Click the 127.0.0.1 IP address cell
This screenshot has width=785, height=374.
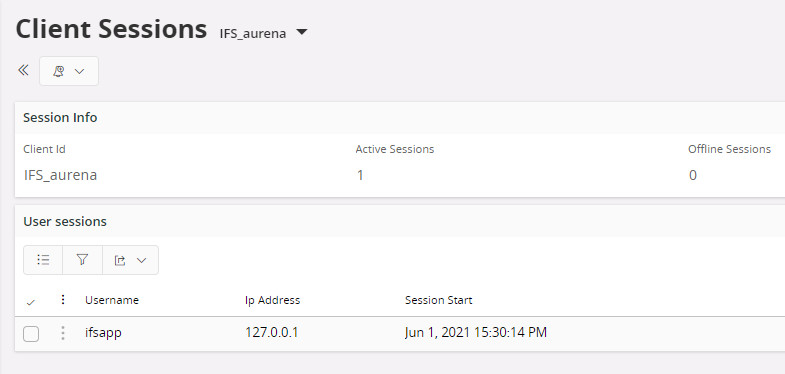[272, 332]
